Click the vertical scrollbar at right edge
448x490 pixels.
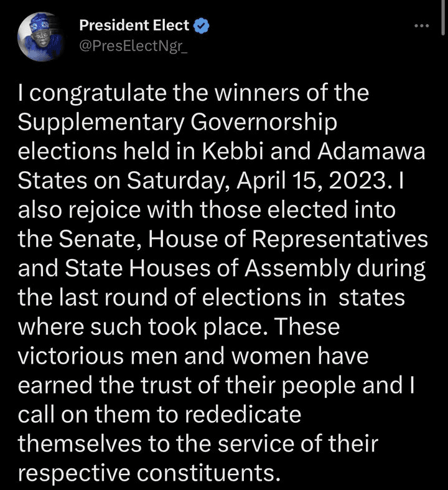click(x=443, y=17)
